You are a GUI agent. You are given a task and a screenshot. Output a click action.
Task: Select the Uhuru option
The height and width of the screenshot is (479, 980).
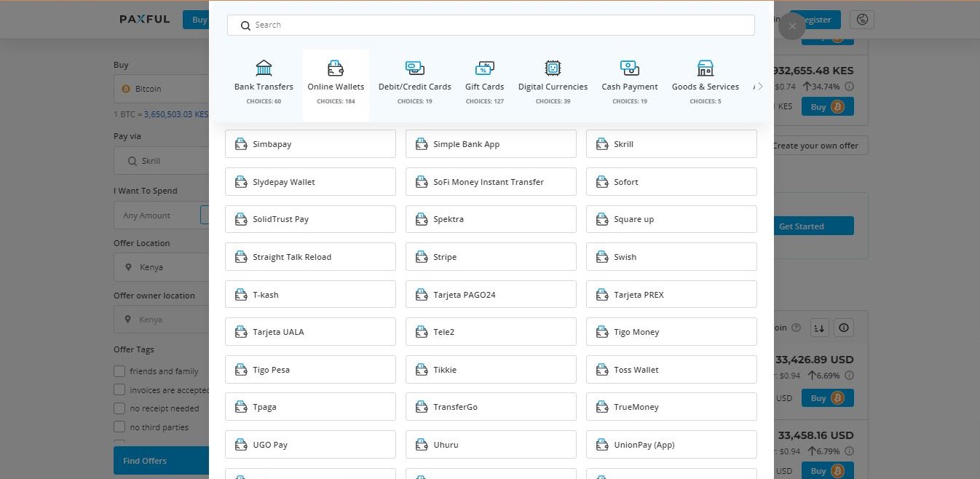pyautogui.click(x=491, y=445)
